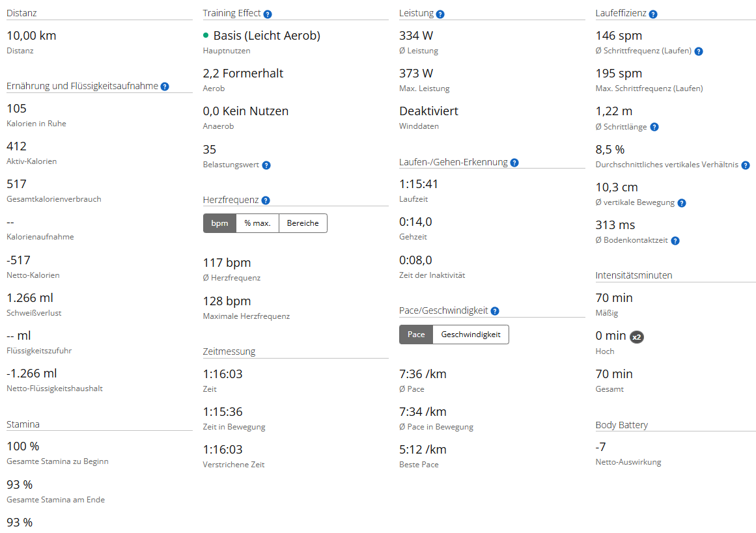
Task: Click the 117 bpm average heart rate
Action: pos(227,263)
